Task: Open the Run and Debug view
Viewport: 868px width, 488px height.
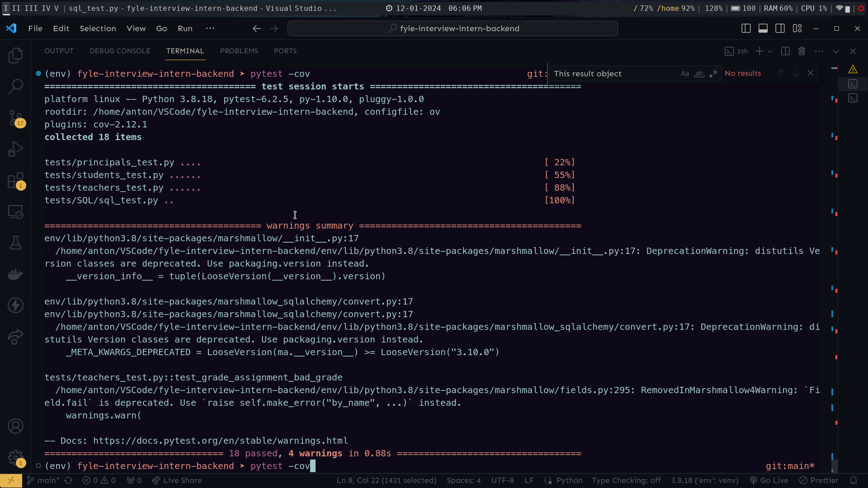Action: click(x=15, y=149)
